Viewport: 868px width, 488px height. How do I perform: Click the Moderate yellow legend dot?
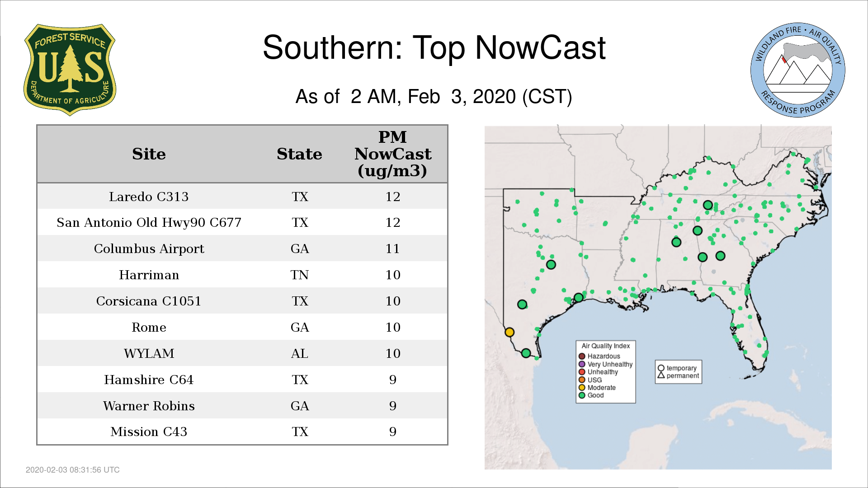point(582,388)
